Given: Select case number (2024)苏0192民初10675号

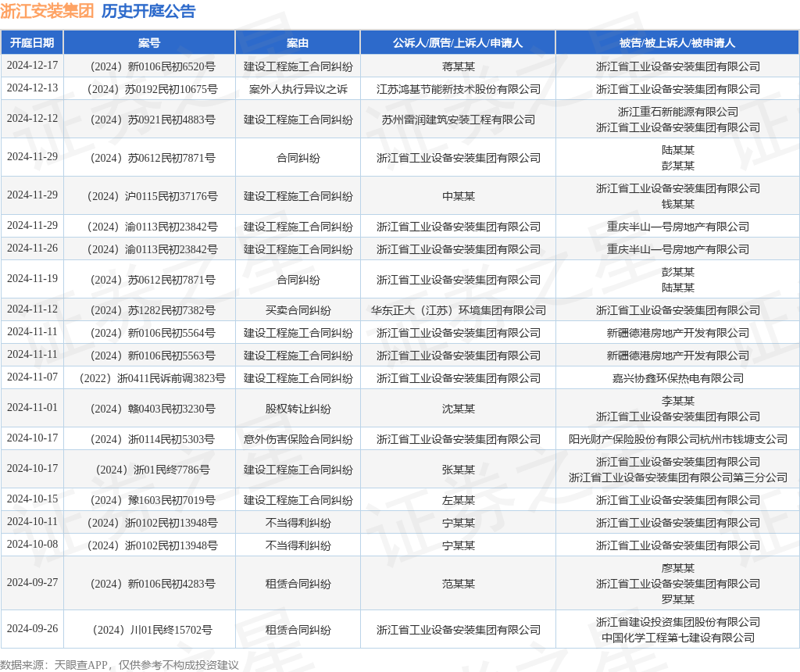Looking at the screenshot, I should tap(152, 89).
